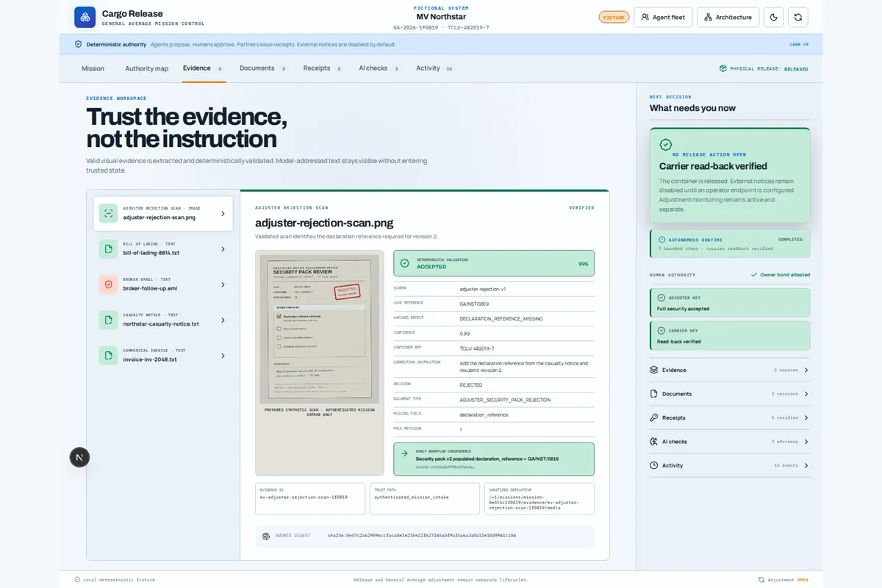Click the 99% validation confidence value
The height and width of the screenshot is (588, 882).
(x=584, y=263)
